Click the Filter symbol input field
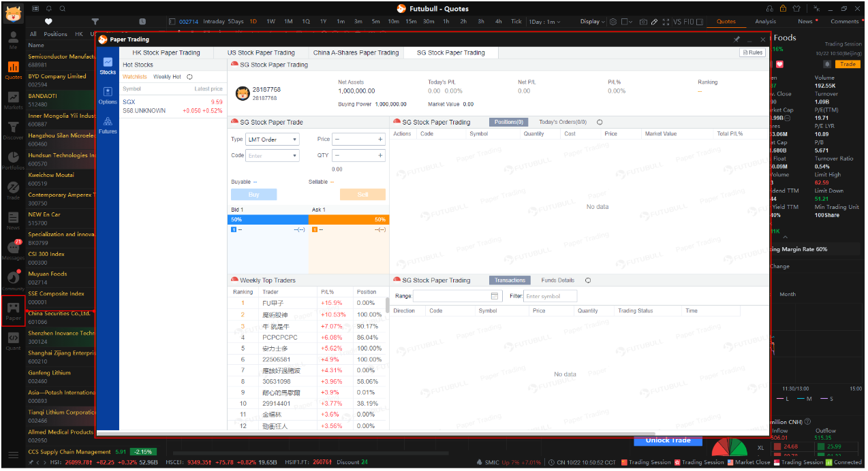 (x=551, y=296)
